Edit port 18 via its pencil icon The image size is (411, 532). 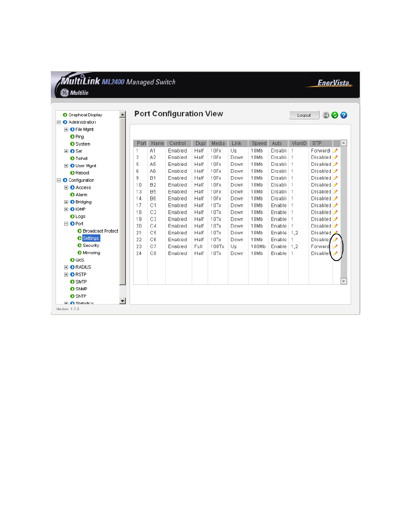pos(336,212)
